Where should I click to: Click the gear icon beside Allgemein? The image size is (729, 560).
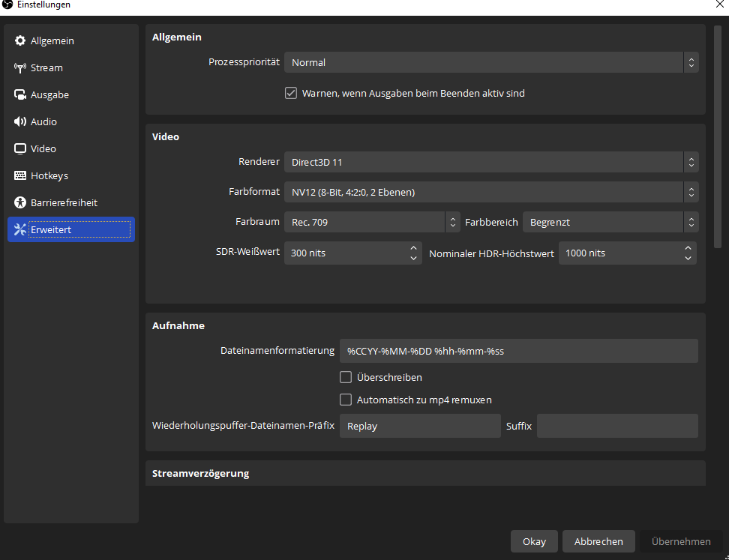pyautogui.click(x=20, y=40)
